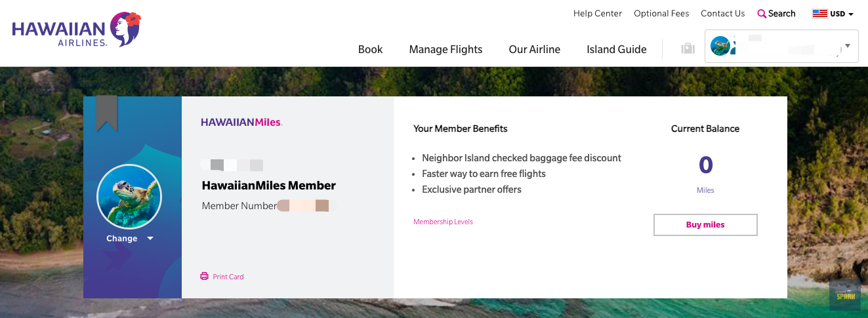
Task: Click the Buy miles button
Action: tap(705, 224)
